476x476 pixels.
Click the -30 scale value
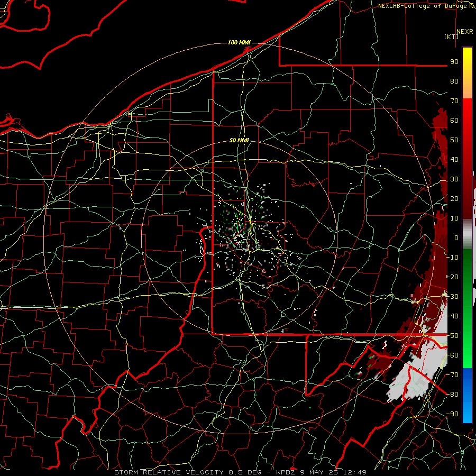[x=453, y=297]
